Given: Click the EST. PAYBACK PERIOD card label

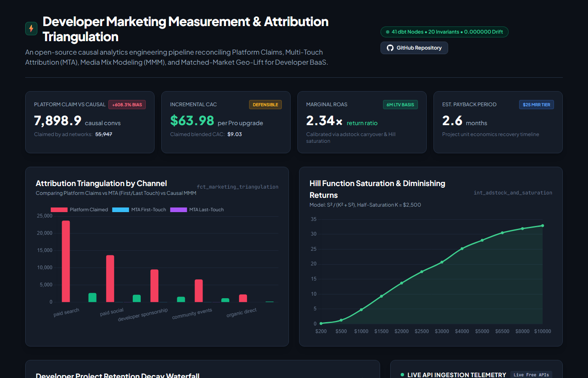Looking at the screenshot, I should tap(469, 105).
